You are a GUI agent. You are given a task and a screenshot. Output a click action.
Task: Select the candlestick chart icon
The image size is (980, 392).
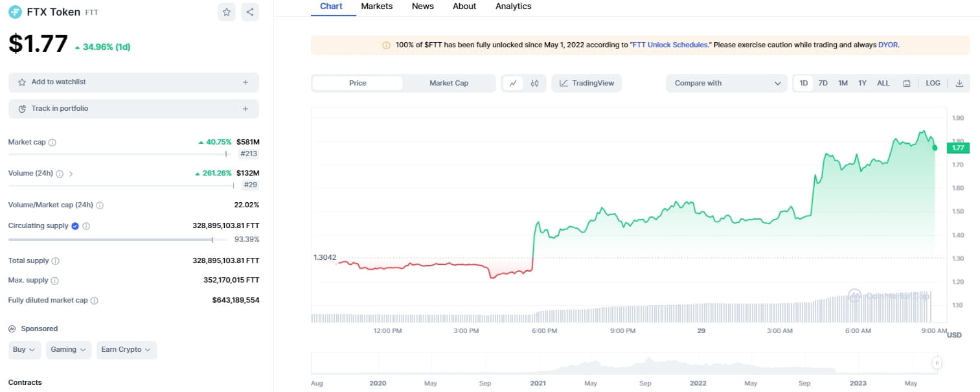click(534, 83)
